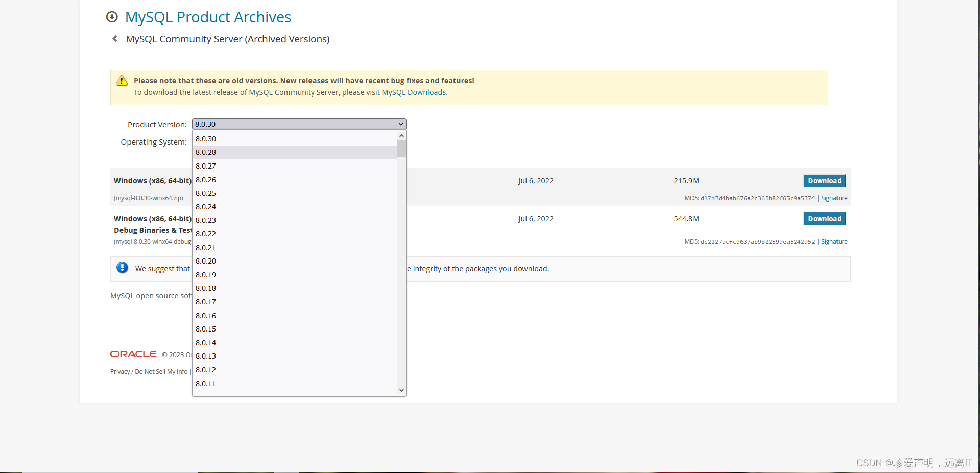This screenshot has height=473, width=980.
Task: Choose version 8.0.20 from dropdown list
Action: [x=295, y=261]
